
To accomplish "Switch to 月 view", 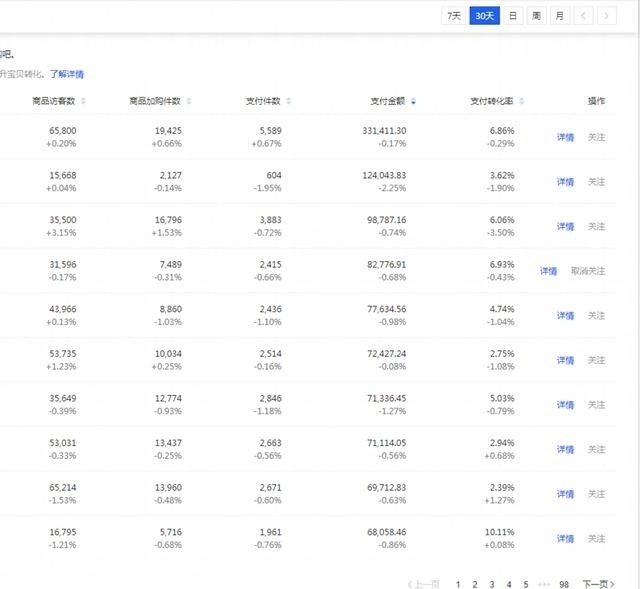I will pos(560,16).
